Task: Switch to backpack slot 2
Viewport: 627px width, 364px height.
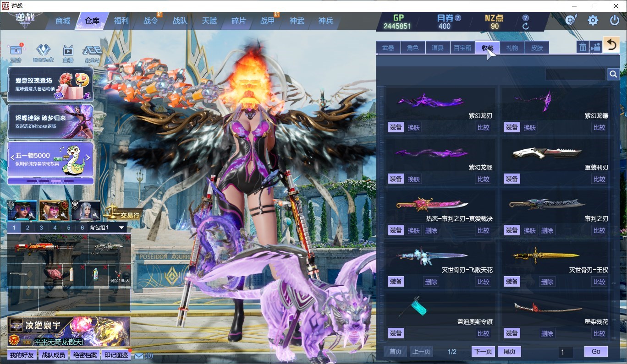Action: [x=27, y=228]
